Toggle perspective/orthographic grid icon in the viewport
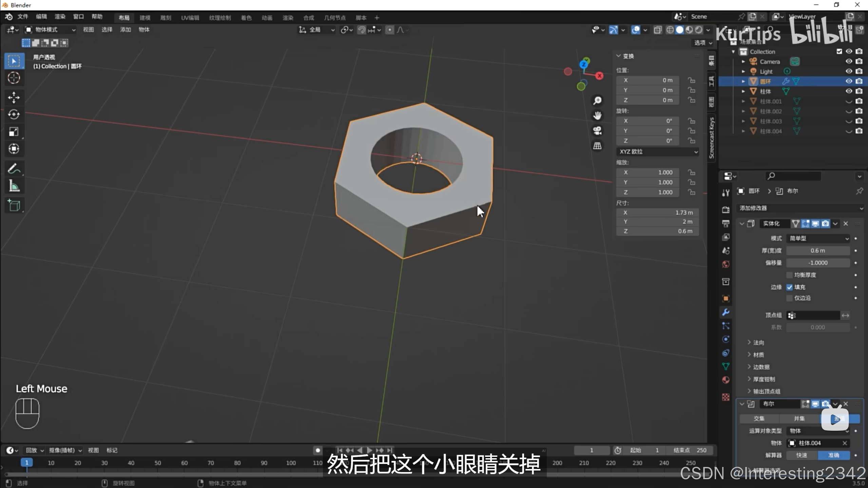 (597, 146)
